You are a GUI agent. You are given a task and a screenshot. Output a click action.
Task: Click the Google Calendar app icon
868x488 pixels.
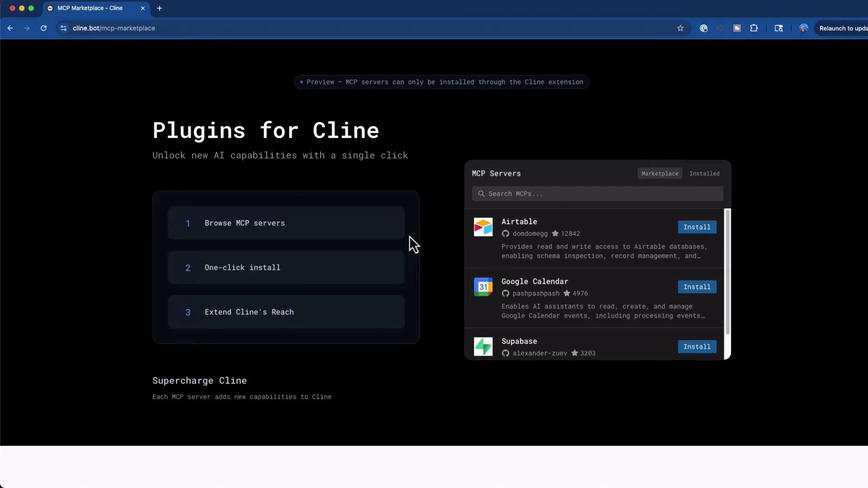(x=483, y=286)
